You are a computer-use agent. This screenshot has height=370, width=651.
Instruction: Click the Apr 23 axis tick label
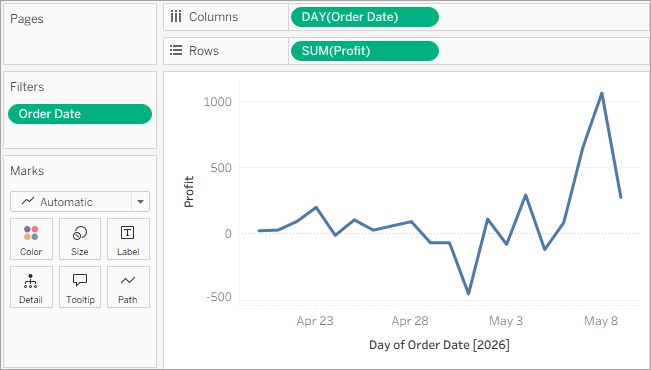pos(315,321)
